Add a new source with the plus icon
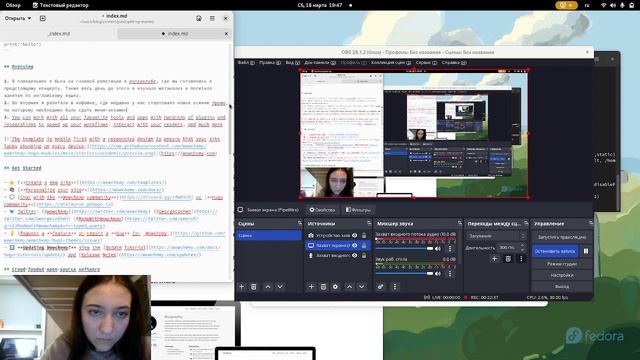The height and width of the screenshot is (360, 640). point(311,287)
